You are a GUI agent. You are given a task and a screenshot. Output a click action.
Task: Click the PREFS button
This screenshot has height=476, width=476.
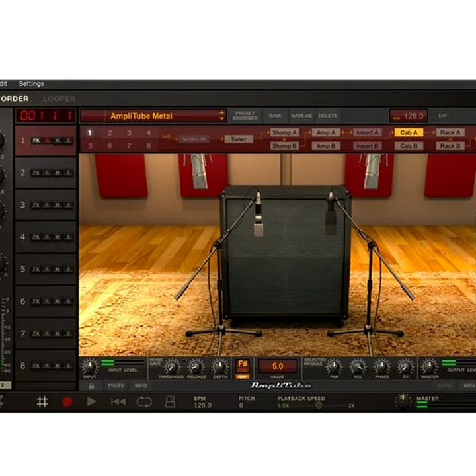116,386
